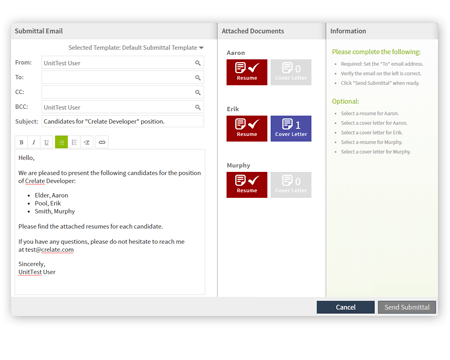The width and height of the screenshot is (450, 360).
Task: Select Murphy's Cover Letter tile
Action: coord(291,185)
